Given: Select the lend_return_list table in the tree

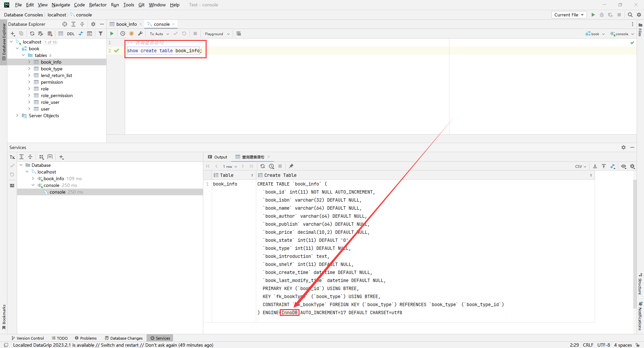Looking at the screenshot, I should (56, 75).
